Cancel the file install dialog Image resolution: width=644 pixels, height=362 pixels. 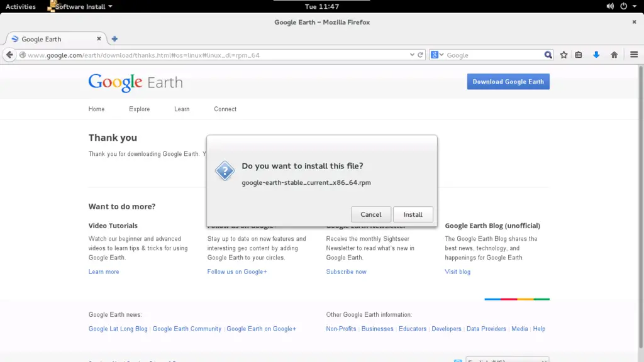pos(371,214)
